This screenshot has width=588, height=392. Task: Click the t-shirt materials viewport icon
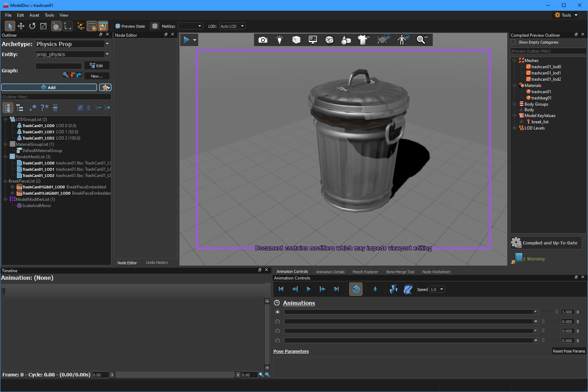point(363,40)
